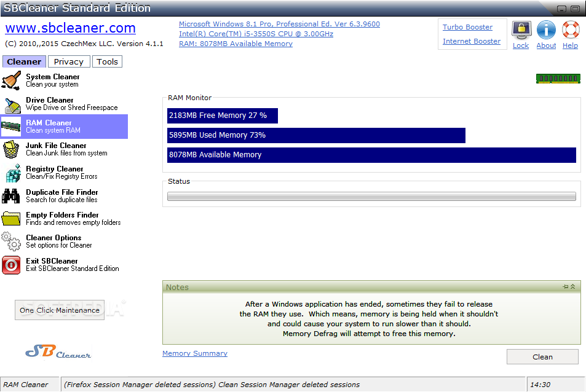Click the Status progress bar
Screen dimensions: 586x392
(371, 197)
